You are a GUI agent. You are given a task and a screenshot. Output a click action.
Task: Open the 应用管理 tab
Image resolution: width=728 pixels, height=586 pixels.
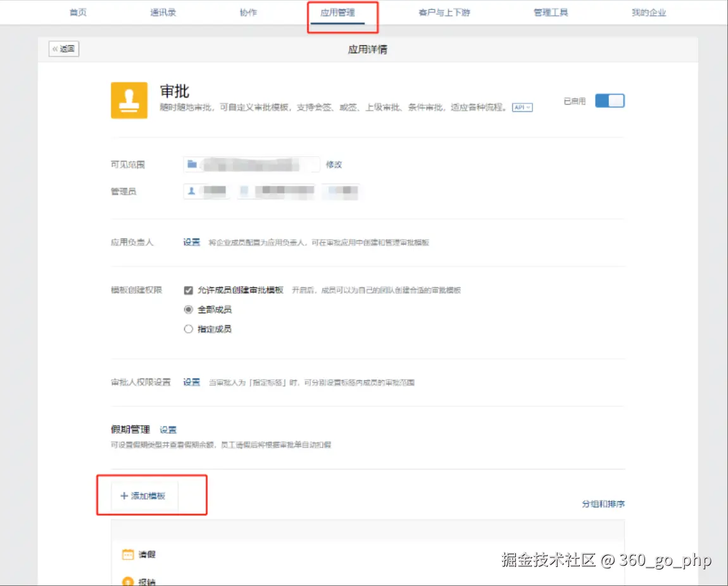(x=337, y=13)
